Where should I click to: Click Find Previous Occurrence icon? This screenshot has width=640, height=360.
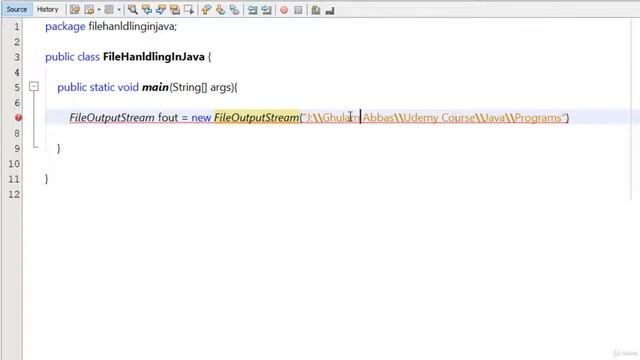[147, 10]
